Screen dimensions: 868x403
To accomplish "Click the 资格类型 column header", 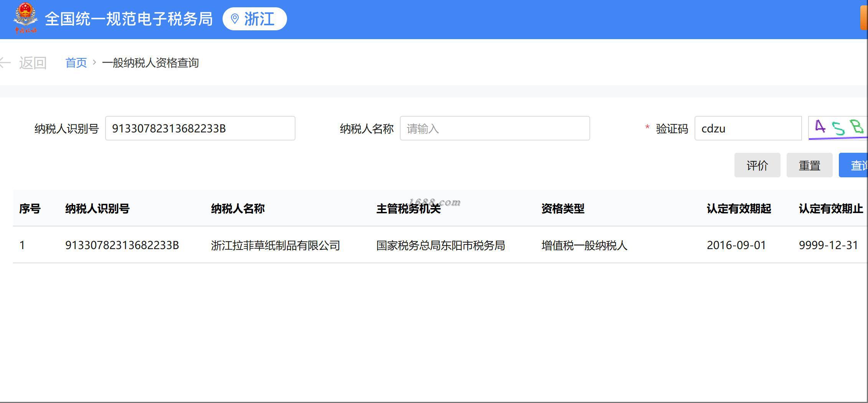I will pos(563,208).
